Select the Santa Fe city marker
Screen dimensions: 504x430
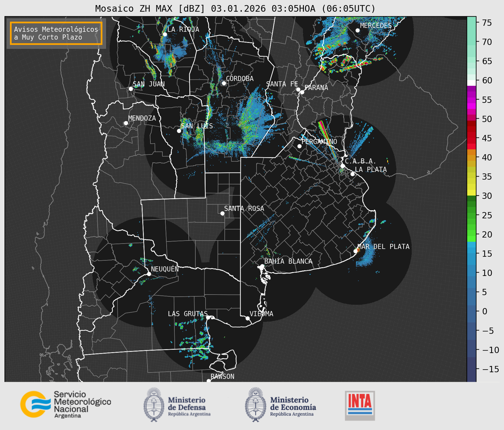coord(298,89)
